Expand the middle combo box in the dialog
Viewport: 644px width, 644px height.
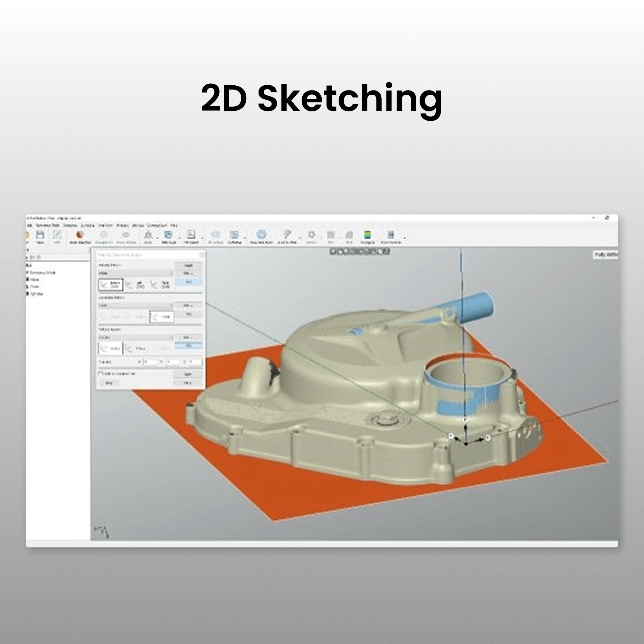(135, 306)
